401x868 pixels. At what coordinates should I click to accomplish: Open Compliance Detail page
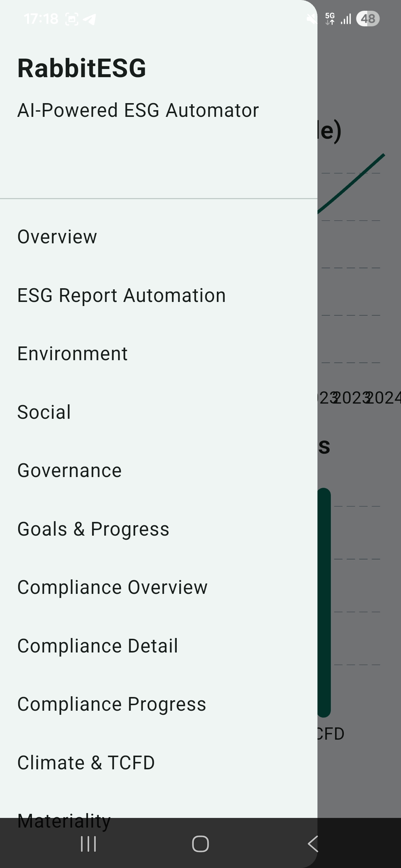click(98, 646)
